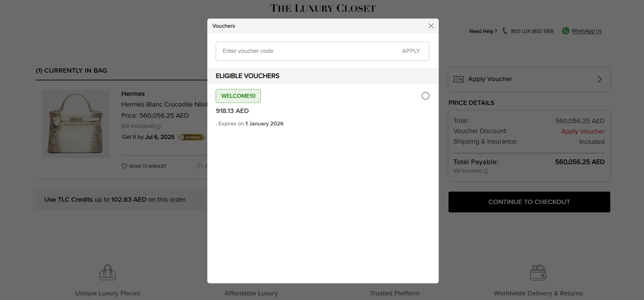Click 800 LUX (800 589) phone number
Screen dimensions: 644x300
pyautogui.click(x=532, y=31)
